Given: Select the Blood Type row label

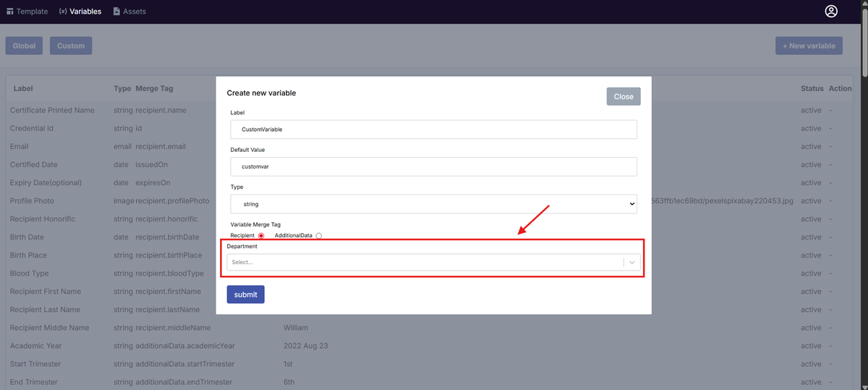Looking at the screenshot, I should click(30, 274).
